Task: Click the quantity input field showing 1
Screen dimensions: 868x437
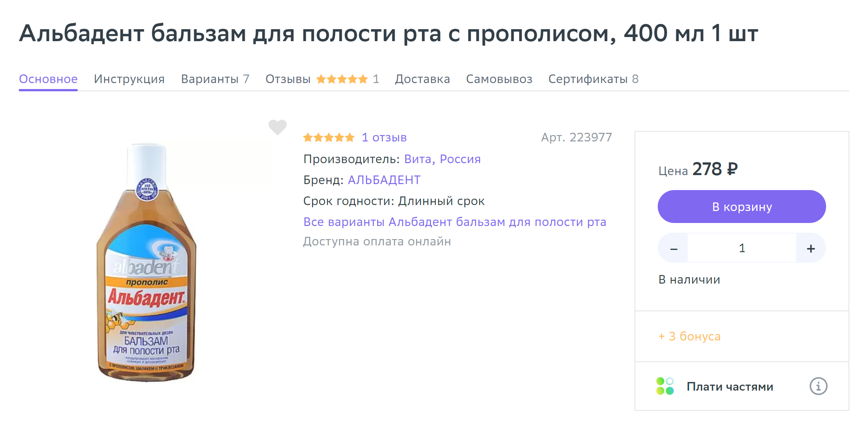Action: pos(742,248)
